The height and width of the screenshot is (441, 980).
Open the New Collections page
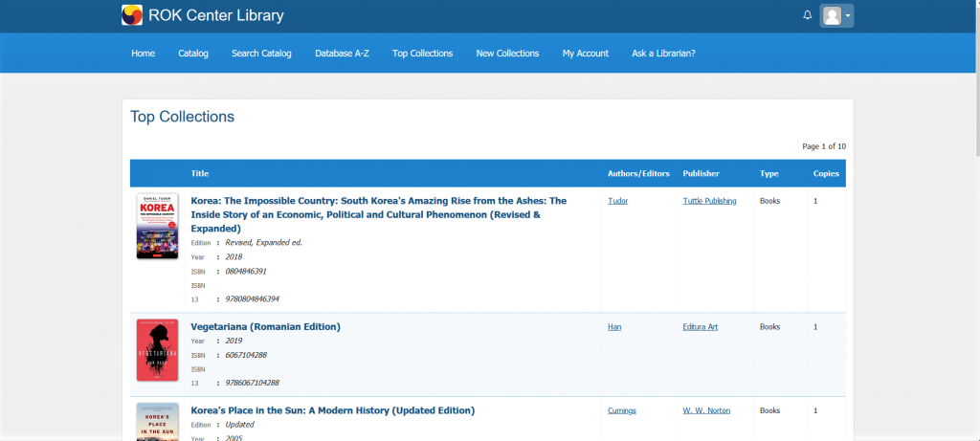tap(507, 54)
